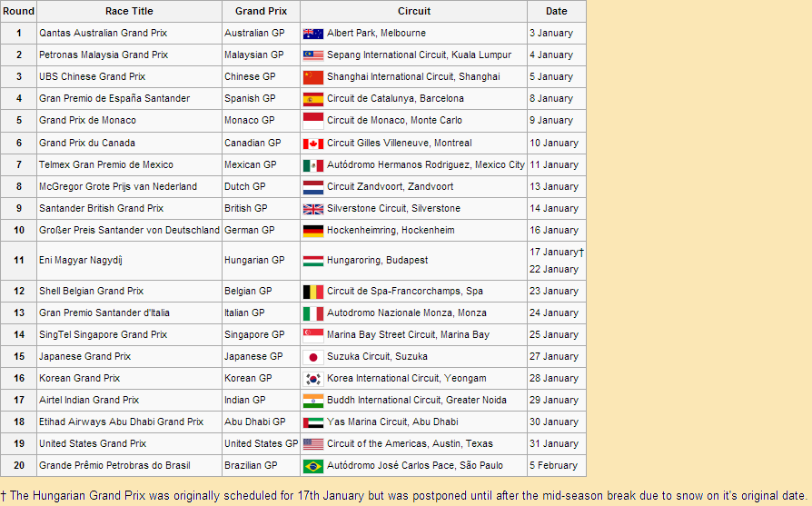Select Grand Prix du Canada title
The image size is (812, 506).
coord(87,143)
